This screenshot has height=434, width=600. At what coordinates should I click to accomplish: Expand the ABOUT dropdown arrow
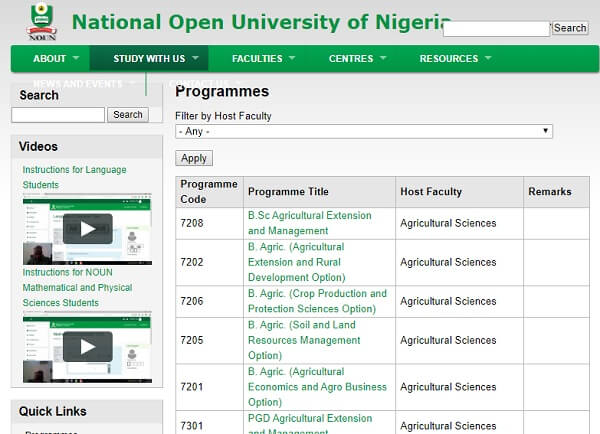[76, 58]
